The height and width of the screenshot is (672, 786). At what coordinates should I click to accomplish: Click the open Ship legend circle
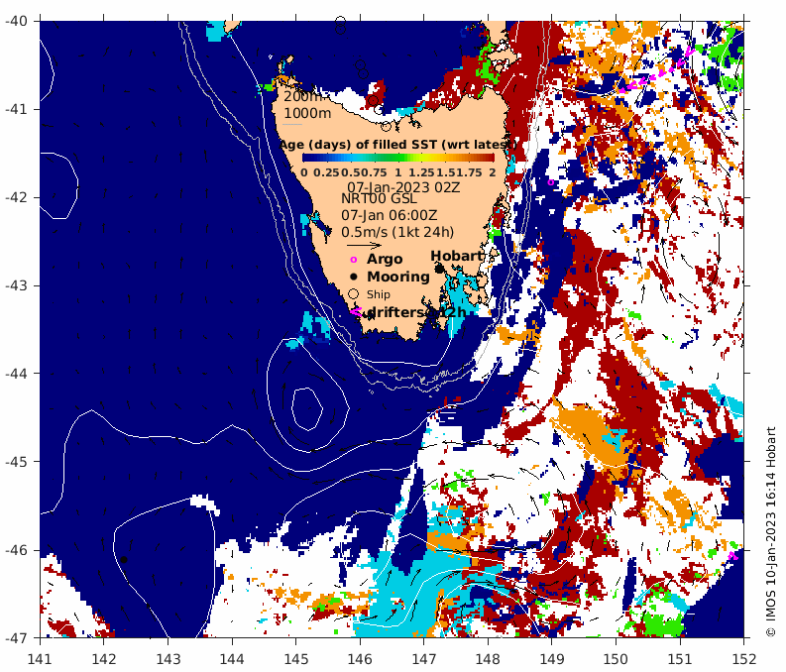(354, 294)
